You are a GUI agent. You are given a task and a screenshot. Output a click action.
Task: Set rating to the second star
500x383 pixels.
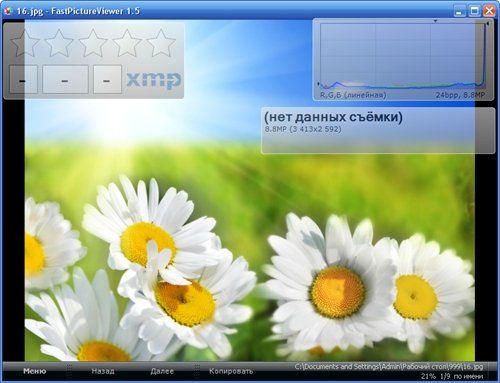coord(59,43)
